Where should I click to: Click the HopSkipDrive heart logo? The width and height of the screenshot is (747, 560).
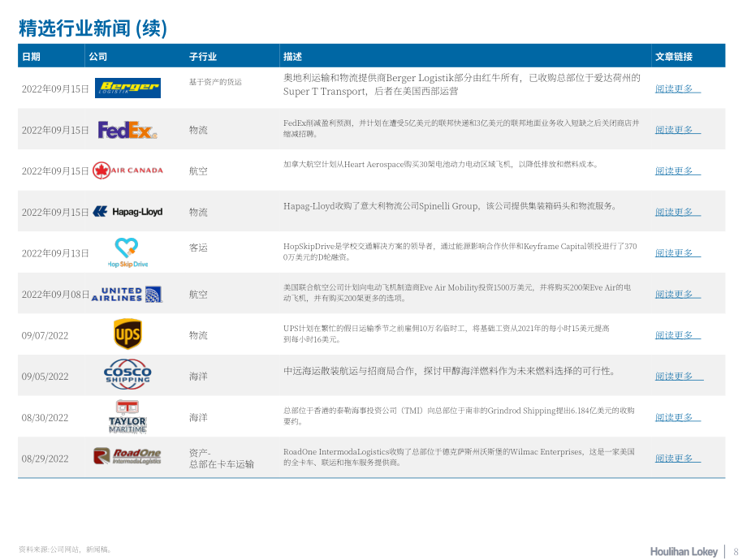click(x=127, y=253)
